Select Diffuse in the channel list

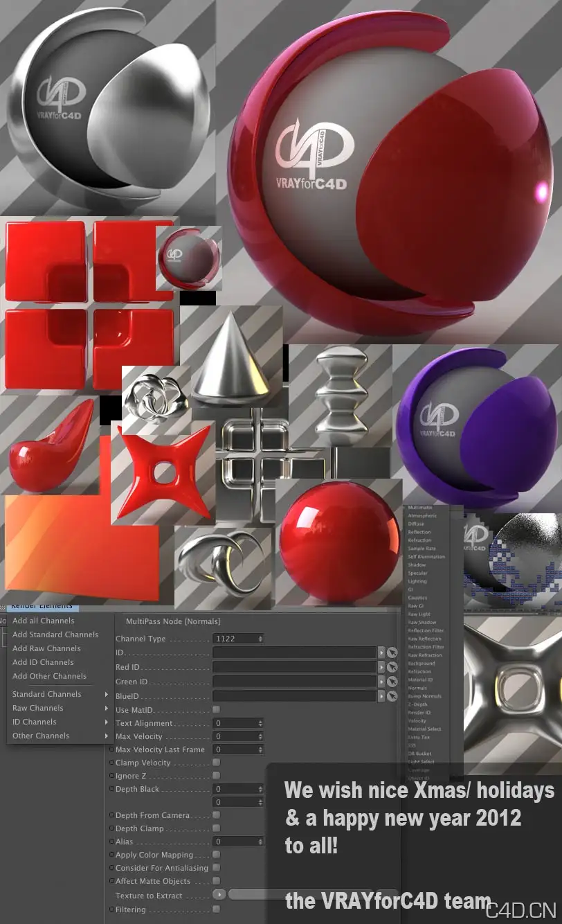(416, 524)
